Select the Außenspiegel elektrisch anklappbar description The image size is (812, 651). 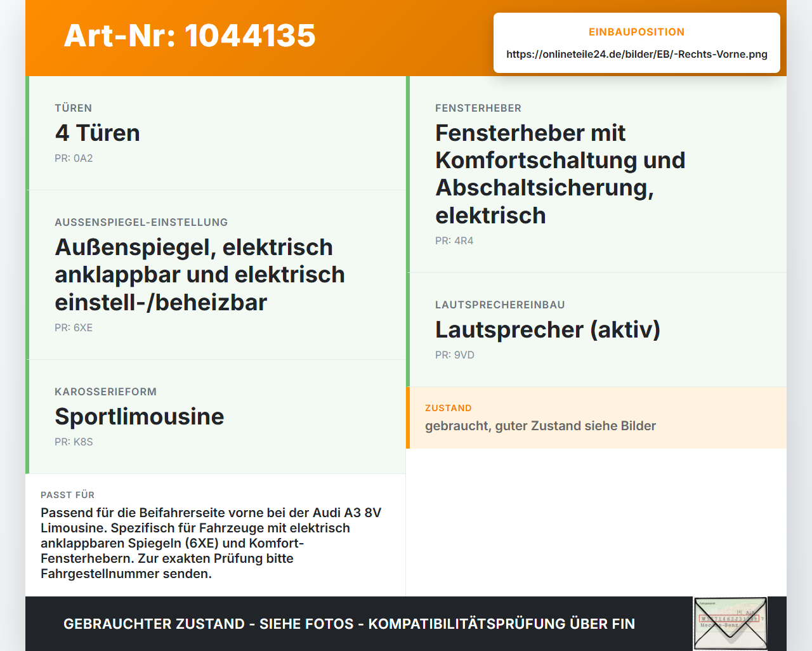click(200, 275)
